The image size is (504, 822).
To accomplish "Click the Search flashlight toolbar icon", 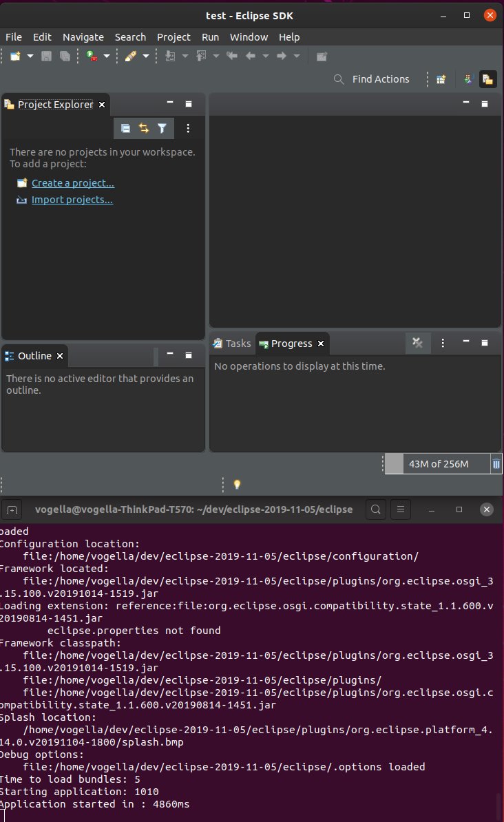I will (x=131, y=56).
